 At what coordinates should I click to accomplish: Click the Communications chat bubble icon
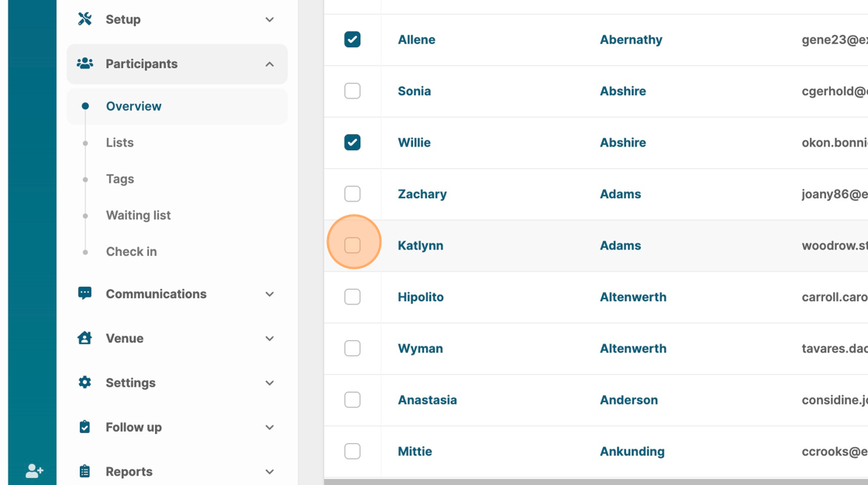pos(85,294)
